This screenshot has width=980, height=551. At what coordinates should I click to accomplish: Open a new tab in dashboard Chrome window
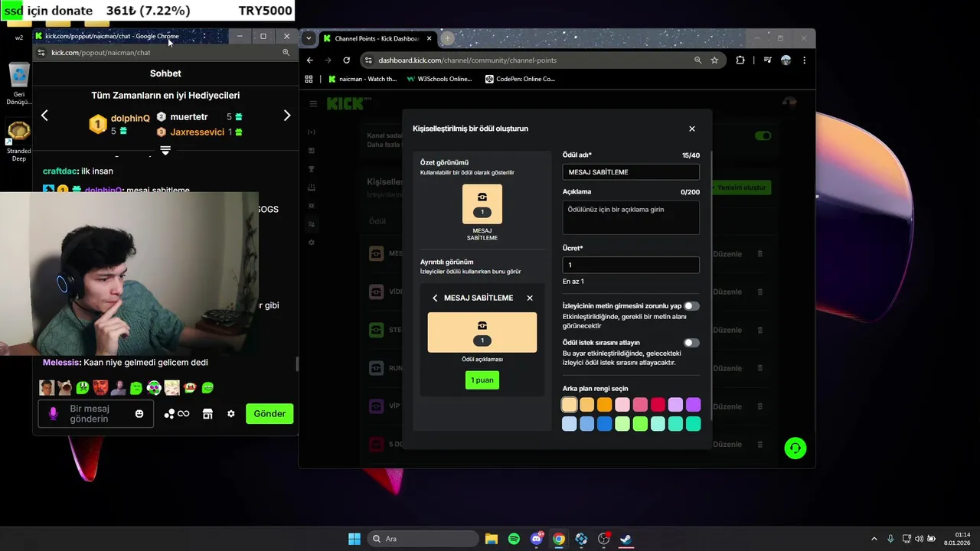pos(448,38)
